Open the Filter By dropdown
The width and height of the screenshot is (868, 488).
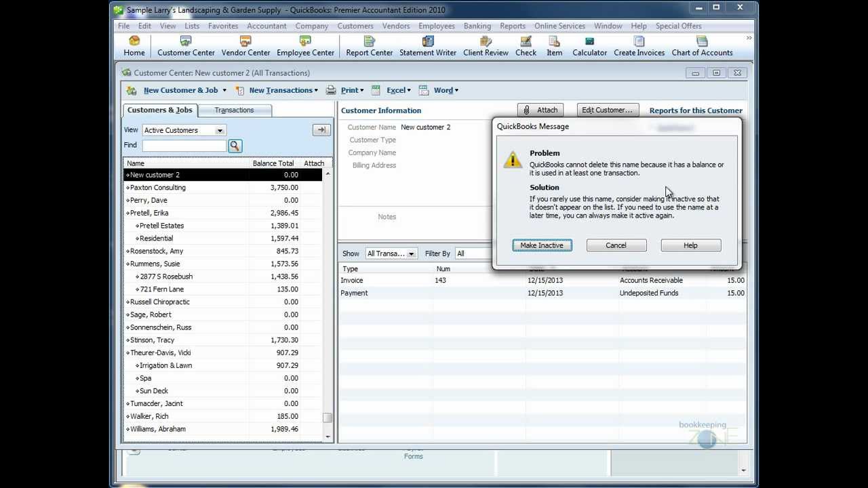point(474,253)
